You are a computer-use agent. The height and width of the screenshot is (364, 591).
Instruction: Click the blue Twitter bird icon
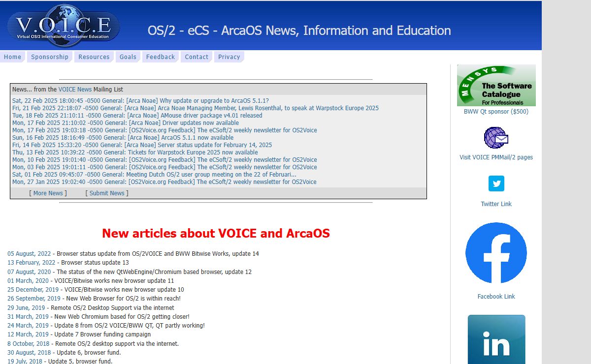(x=496, y=183)
